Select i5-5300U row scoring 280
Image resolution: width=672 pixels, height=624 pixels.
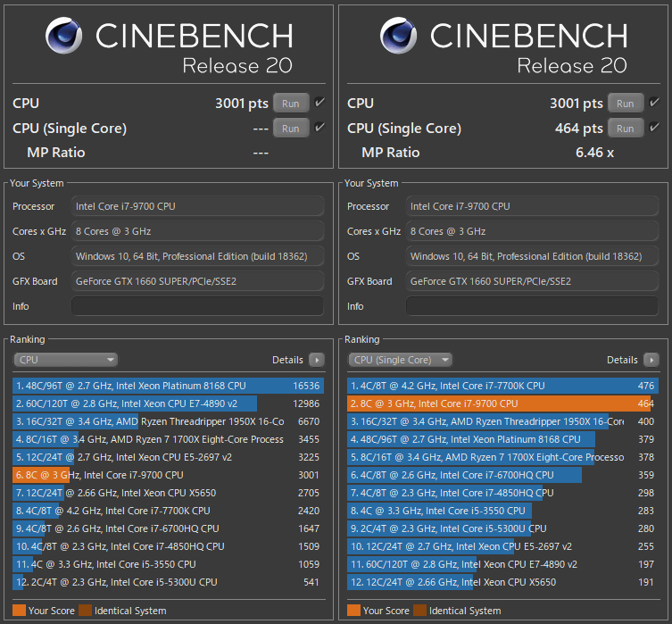click(502, 528)
